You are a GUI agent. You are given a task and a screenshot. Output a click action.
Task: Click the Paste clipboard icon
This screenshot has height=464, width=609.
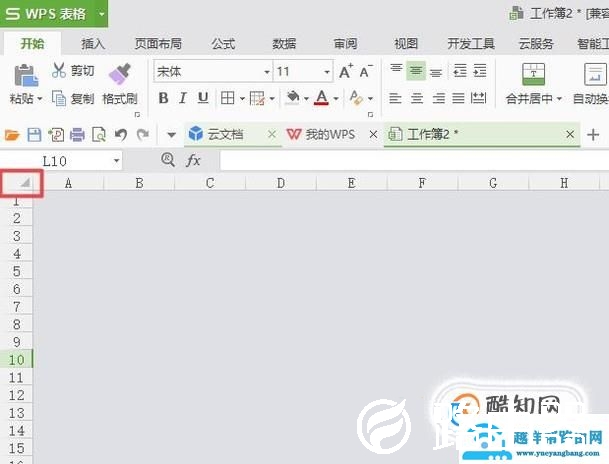click(x=26, y=75)
